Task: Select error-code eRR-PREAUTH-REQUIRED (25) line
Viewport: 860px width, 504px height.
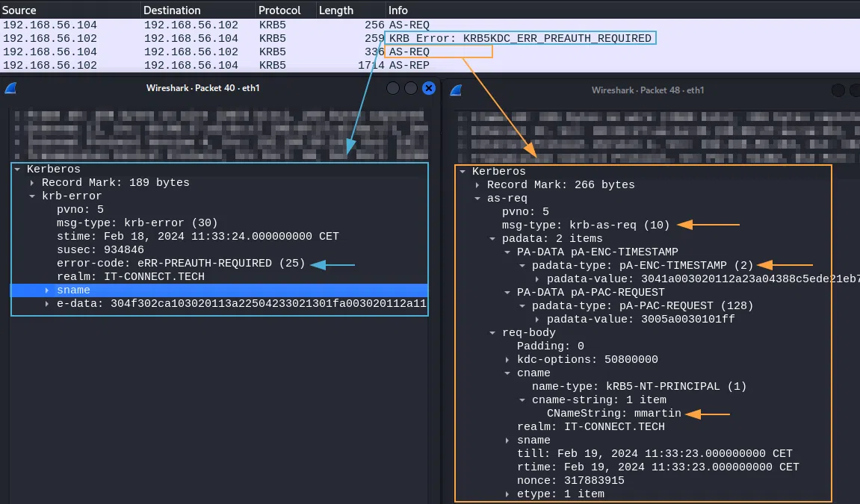Action: point(181,263)
